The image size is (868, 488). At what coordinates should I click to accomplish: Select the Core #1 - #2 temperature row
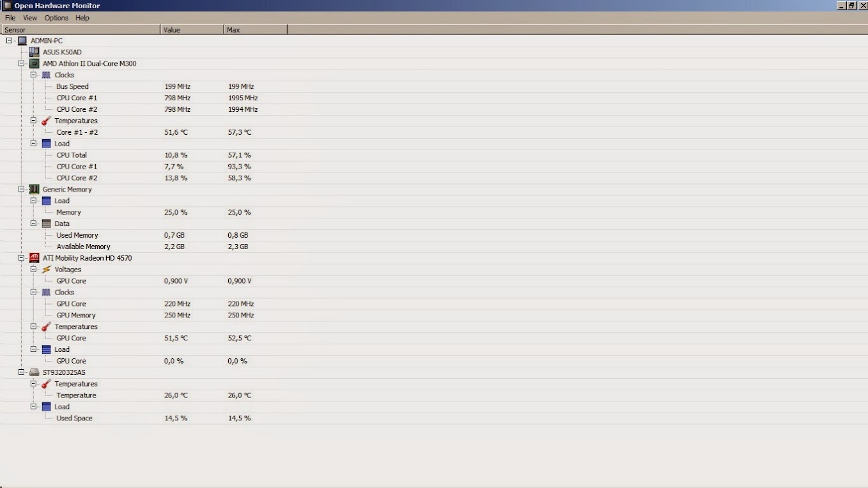(x=434, y=132)
